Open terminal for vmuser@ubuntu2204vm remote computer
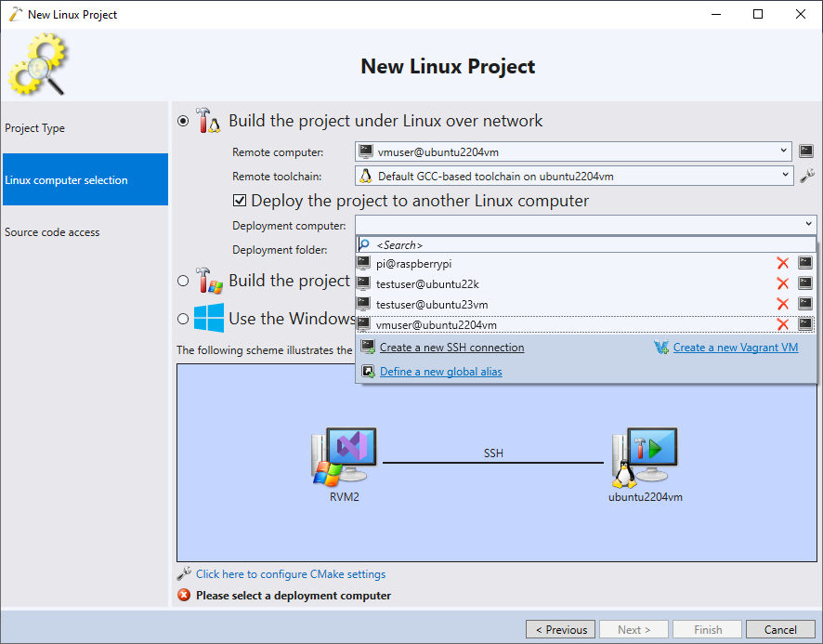 pyautogui.click(x=805, y=151)
